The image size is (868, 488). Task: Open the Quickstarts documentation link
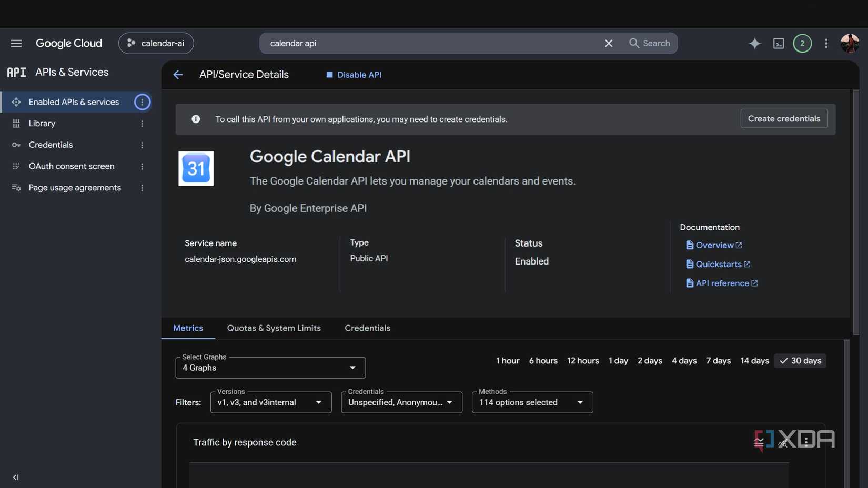pos(718,264)
